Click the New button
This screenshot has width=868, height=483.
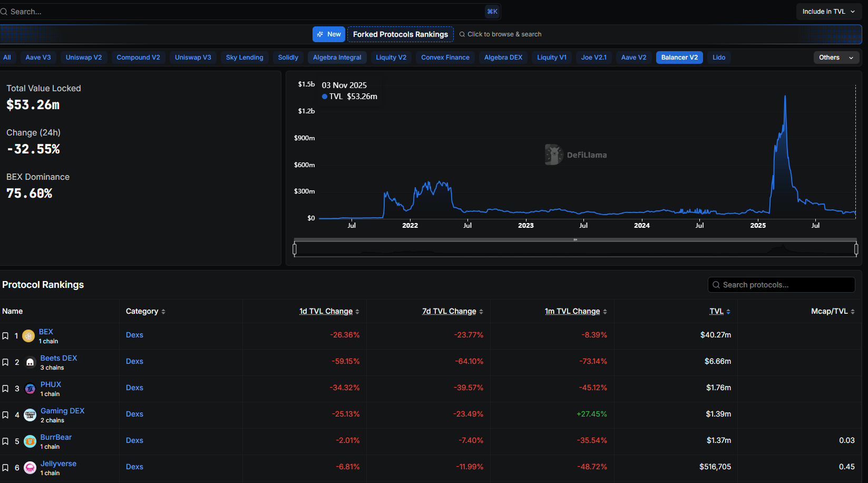click(329, 34)
